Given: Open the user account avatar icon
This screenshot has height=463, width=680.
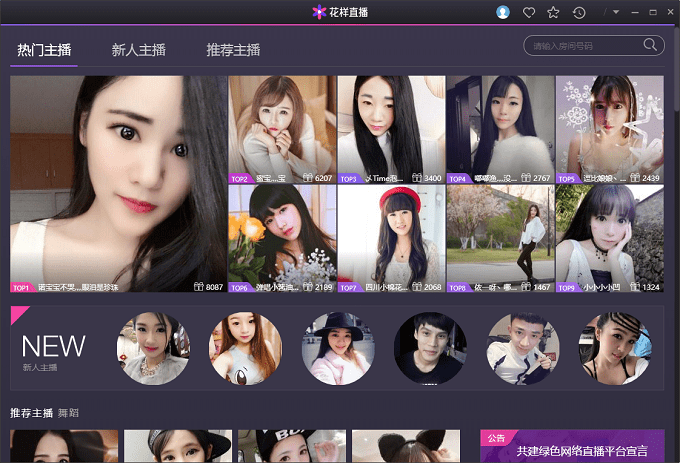Looking at the screenshot, I should pyautogui.click(x=503, y=12).
